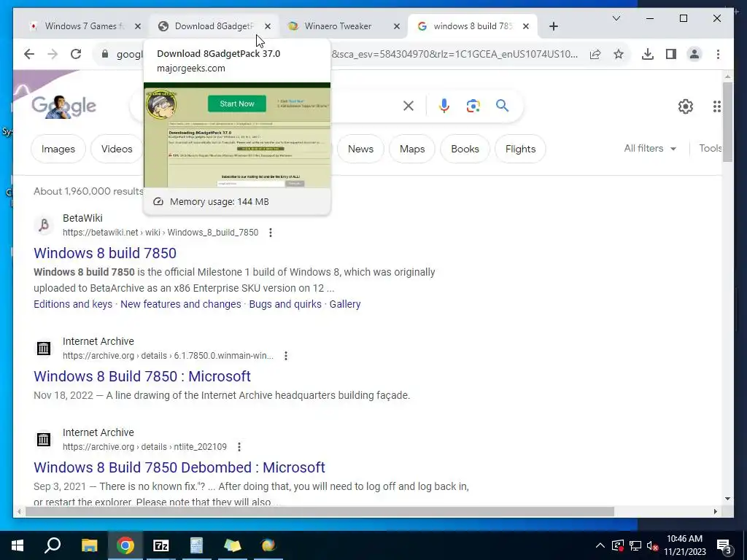This screenshot has width=747, height=560.
Task: Select the Books search filter
Action: tap(465, 149)
